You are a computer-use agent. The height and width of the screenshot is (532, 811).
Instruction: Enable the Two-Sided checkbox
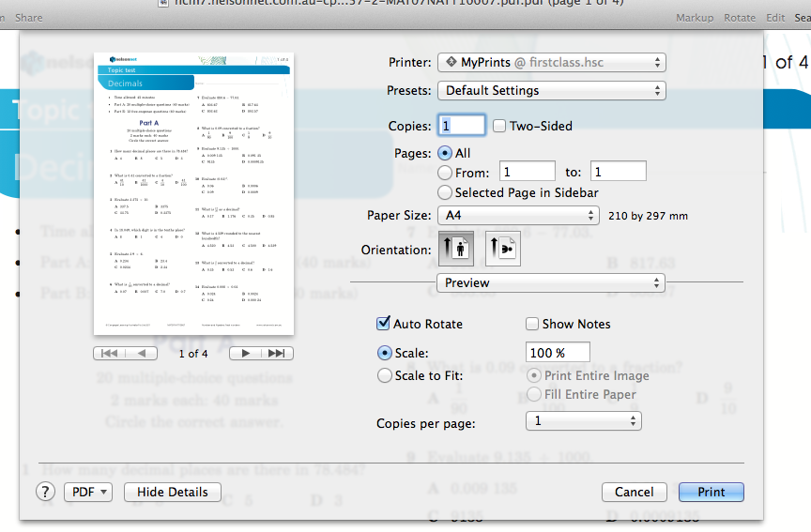click(x=499, y=126)
